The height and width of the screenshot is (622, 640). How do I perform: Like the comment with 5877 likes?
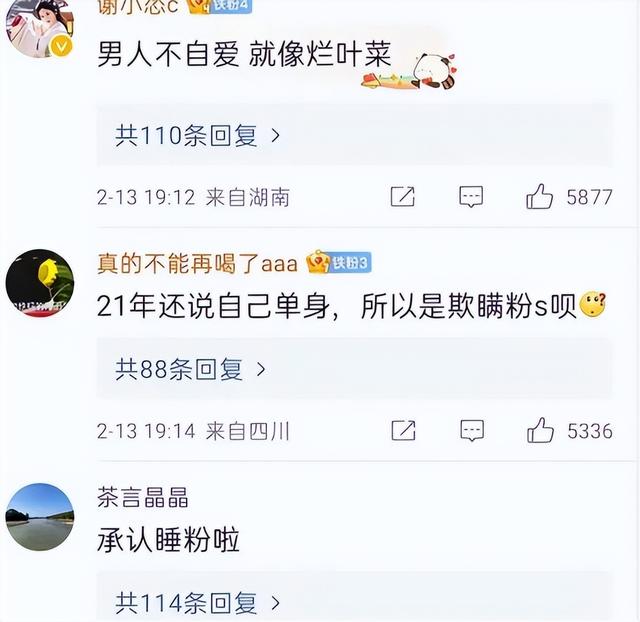[539, 197]
